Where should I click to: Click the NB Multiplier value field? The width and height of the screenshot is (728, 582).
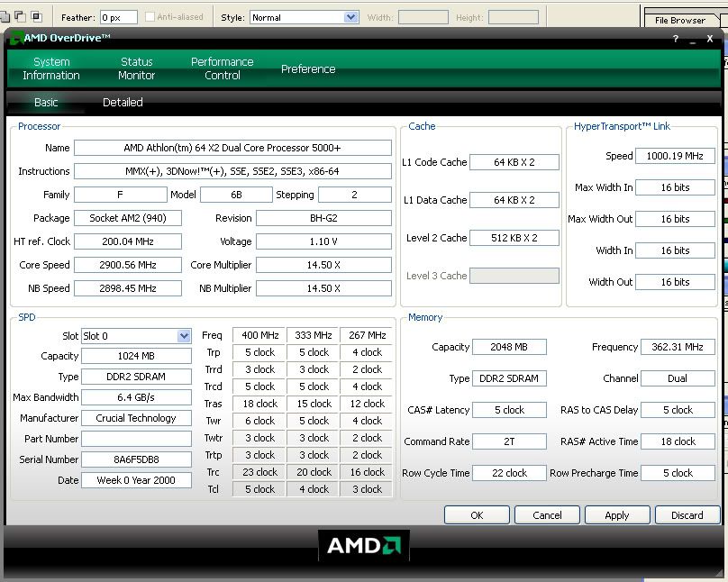point(323,288)
